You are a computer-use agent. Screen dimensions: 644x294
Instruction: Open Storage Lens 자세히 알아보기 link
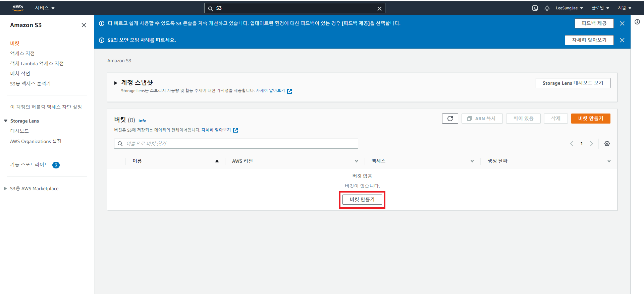point(270,91)
